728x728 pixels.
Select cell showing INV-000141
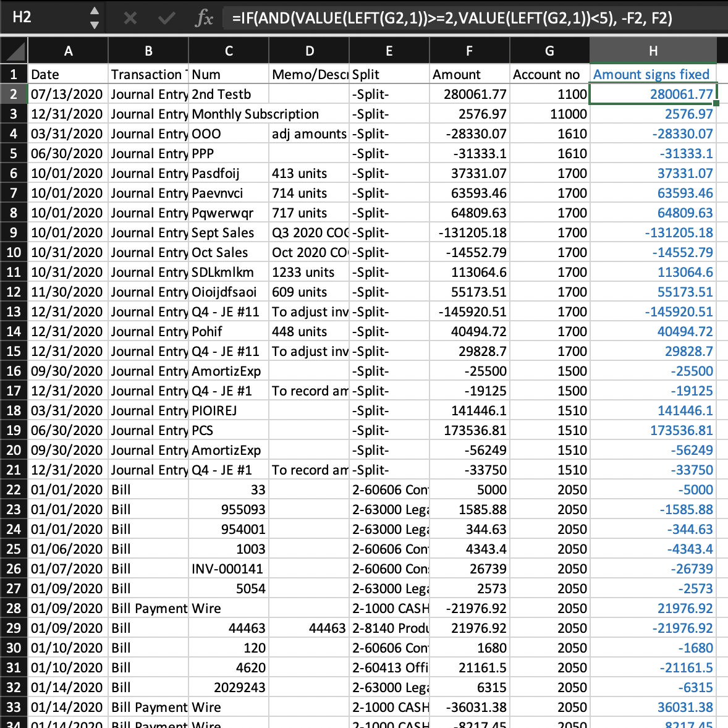229,569
